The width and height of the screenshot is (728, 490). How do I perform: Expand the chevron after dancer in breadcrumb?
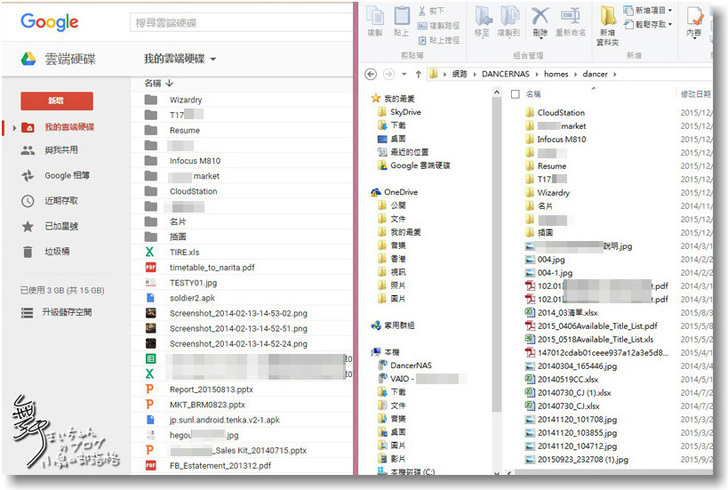click(x=615, y=74)
